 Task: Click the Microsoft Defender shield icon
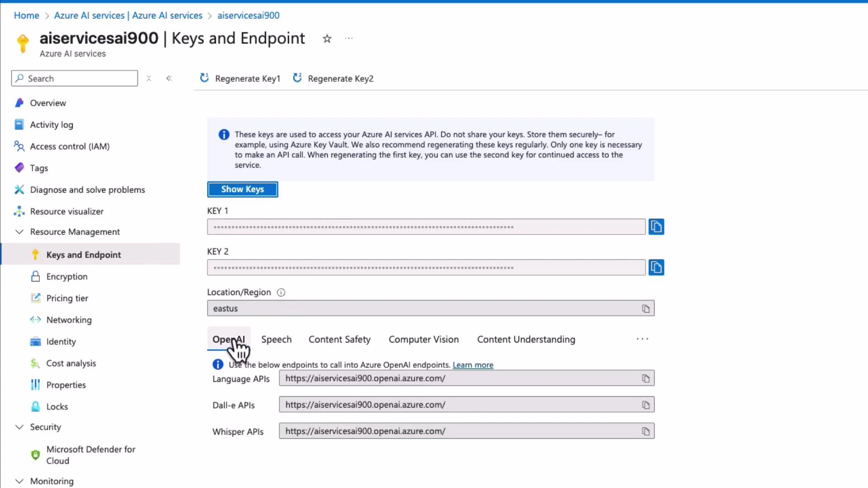pyautogui.click(x=35, y=455)
